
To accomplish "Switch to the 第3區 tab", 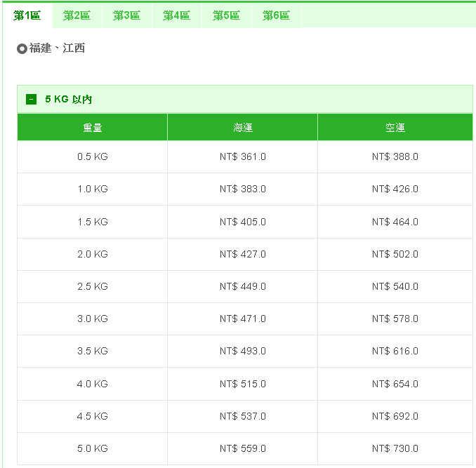I will coord(126,15).
